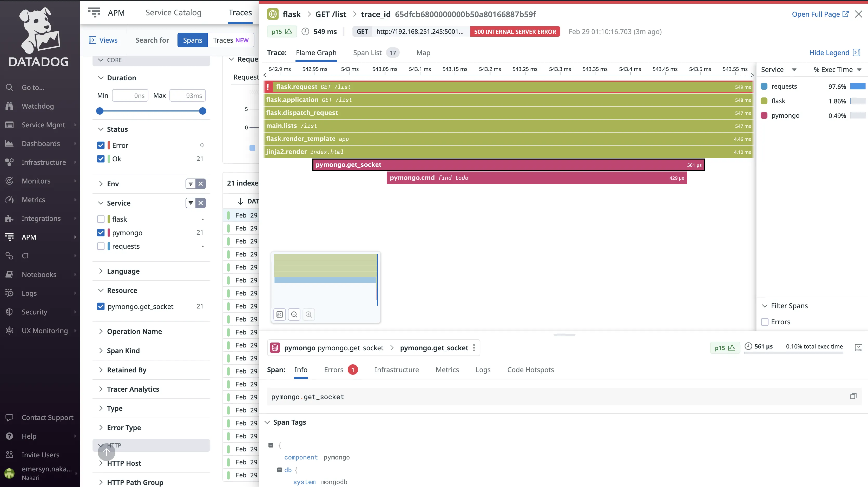
Task: Select the pymongo.cmd find todo span
Action: pyautogui.click(x=536, y=177)
